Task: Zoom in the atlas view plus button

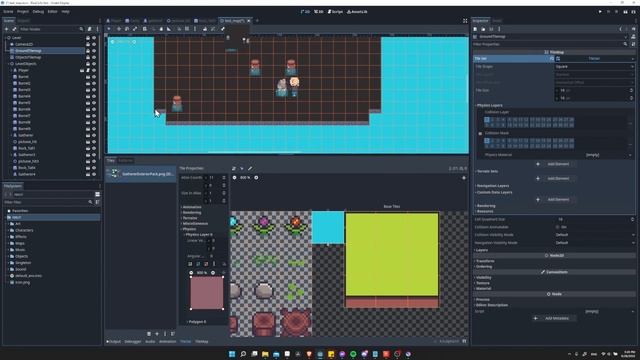Action: coord(256,178)
